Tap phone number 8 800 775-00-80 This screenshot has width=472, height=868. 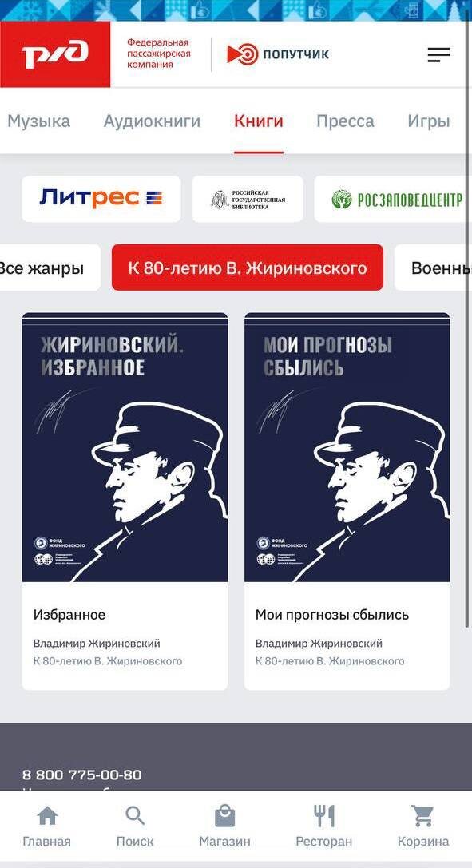click(82, 775)
